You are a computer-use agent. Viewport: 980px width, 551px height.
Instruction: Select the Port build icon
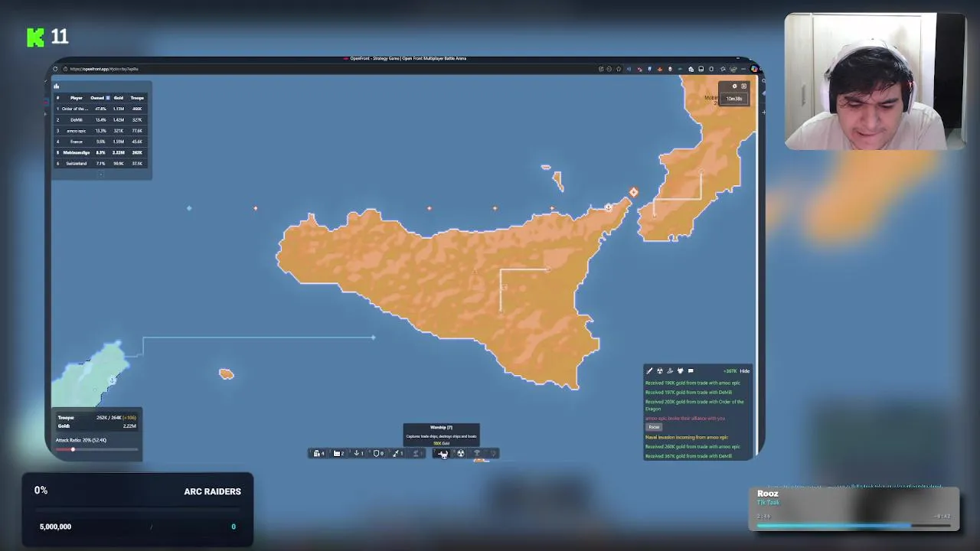point(358,454)
